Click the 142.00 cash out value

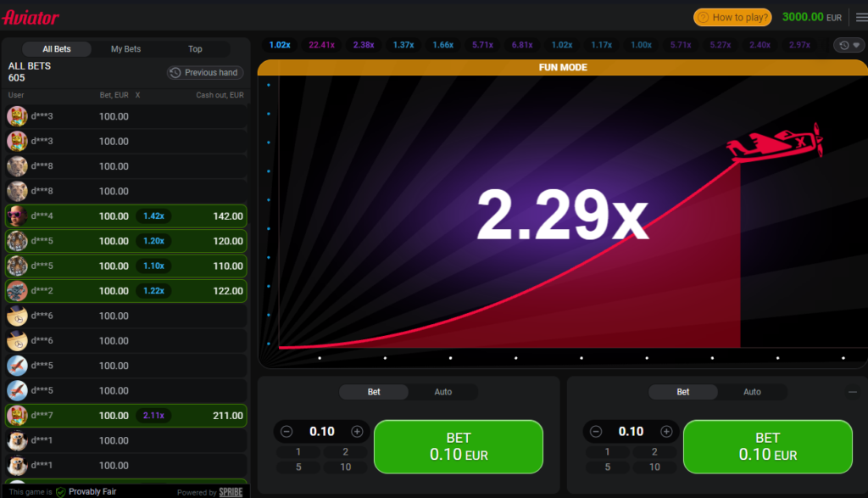(x=228, y=216)
